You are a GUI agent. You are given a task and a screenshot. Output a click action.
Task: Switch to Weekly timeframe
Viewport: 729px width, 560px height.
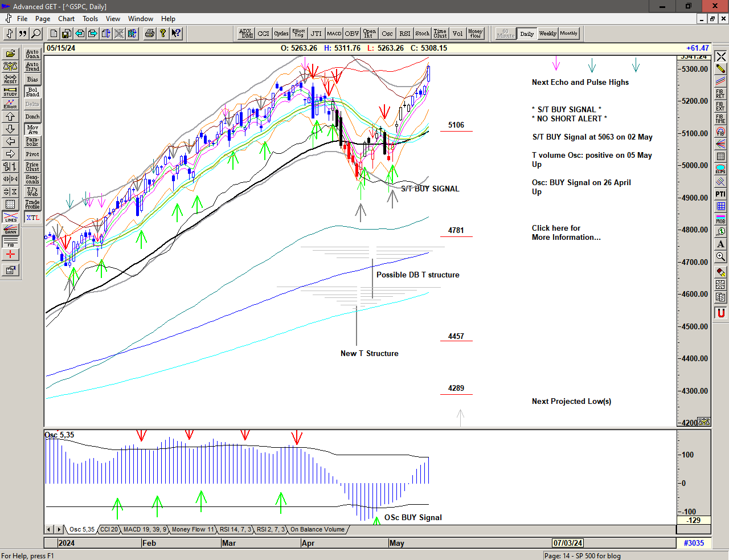547,34
